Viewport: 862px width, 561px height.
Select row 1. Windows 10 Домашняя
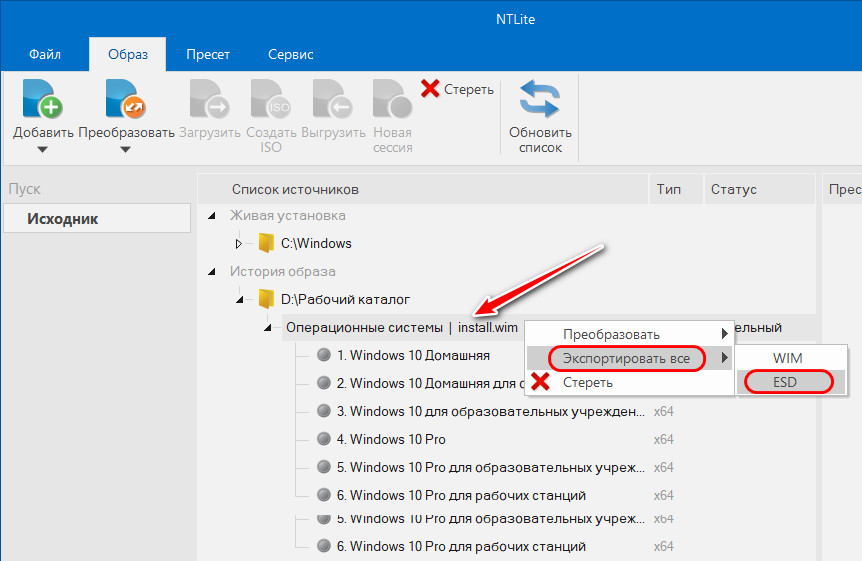(413, 355)
